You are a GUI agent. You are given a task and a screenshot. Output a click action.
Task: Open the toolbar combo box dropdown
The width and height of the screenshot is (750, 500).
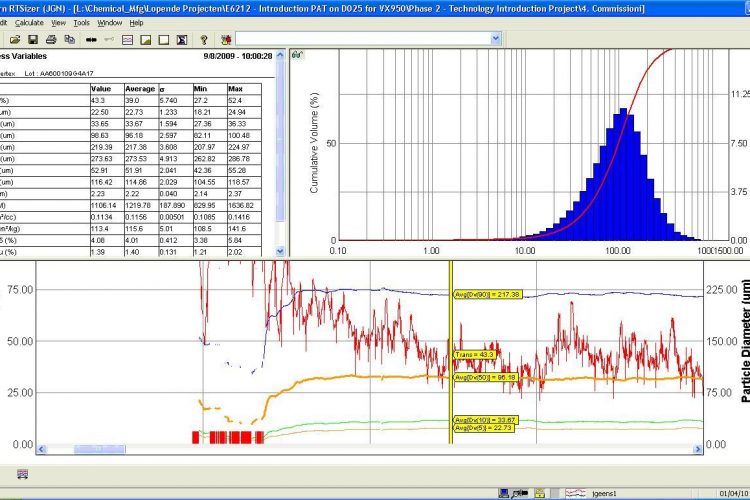(495, 39)
